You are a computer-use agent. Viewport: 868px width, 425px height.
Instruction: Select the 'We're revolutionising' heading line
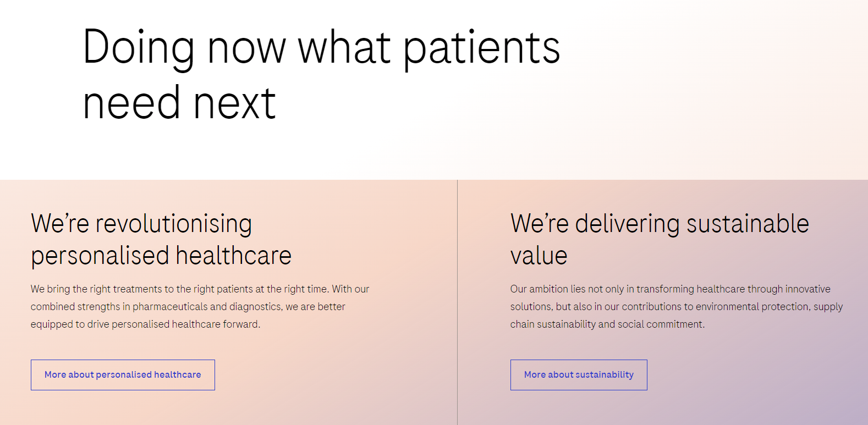pyautogui.click(x=141, y=224)
